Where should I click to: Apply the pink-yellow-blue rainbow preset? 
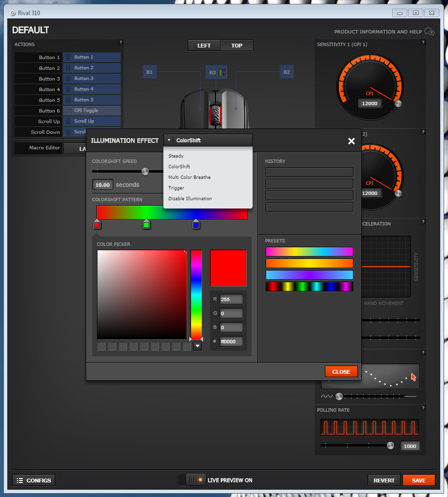tap(309, 252)
